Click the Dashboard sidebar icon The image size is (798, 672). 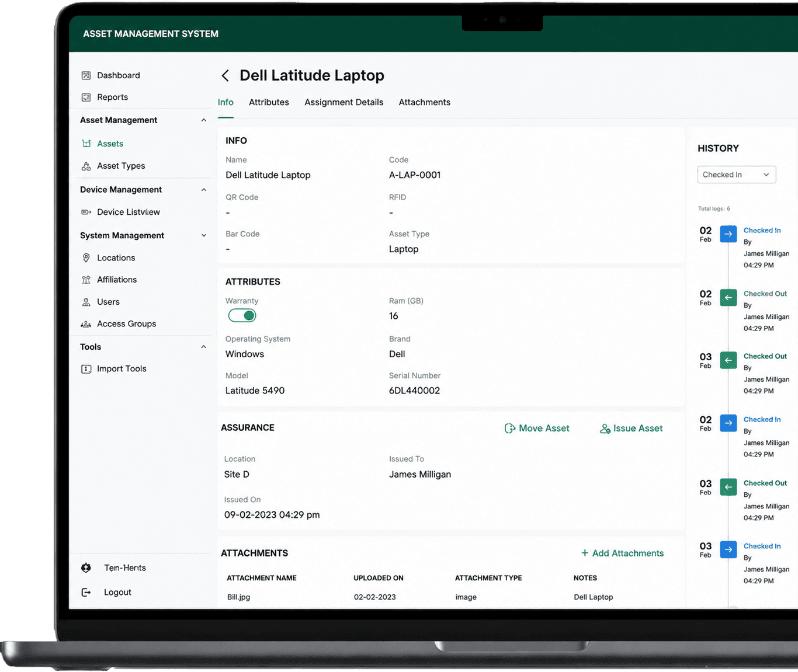coord(86,75)
